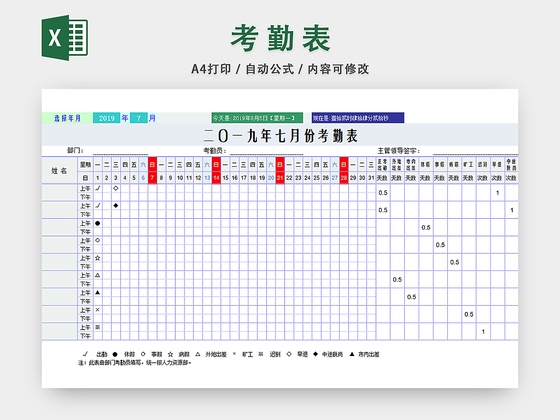This screenshot has width=560, height=420.
Task: Click the 考勤表 heading at the top
Action: 281,38
